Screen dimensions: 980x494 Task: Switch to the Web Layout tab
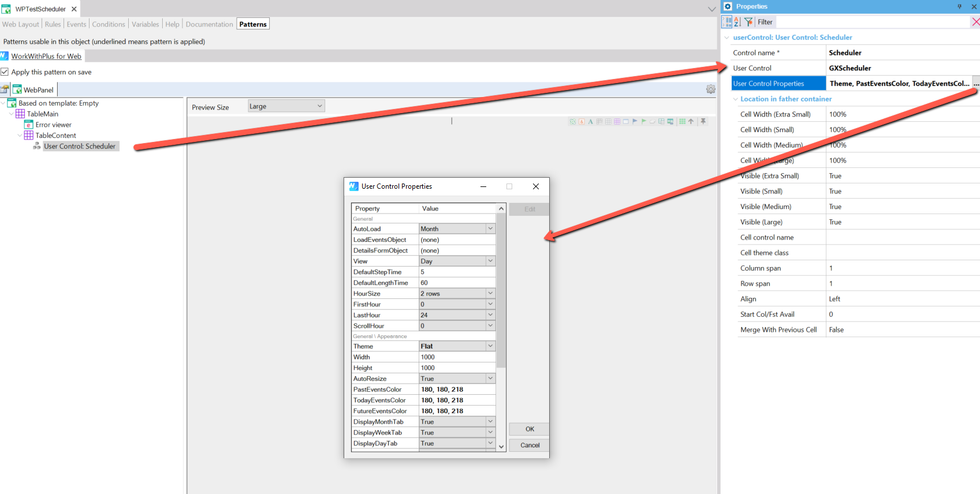[20, 24]
